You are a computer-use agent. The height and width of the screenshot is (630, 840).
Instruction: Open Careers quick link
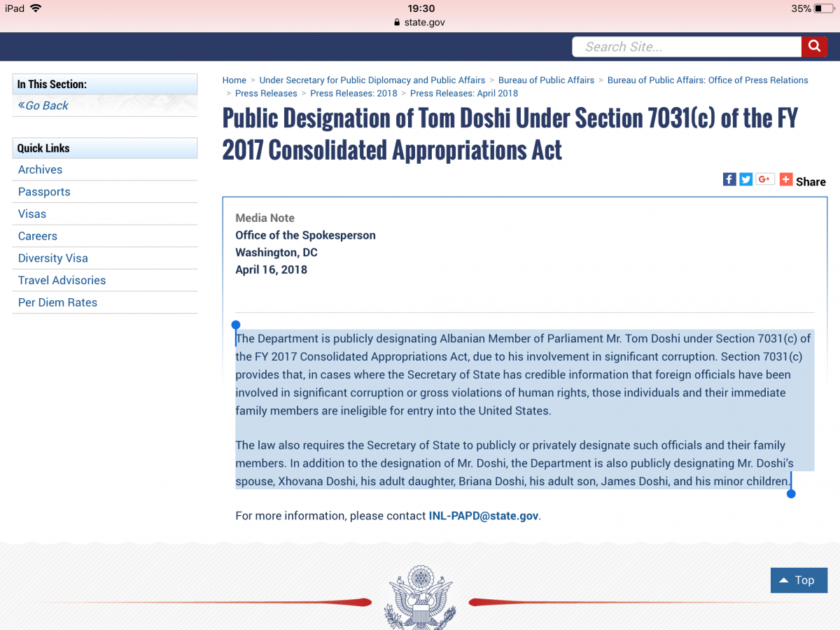click(x=38, y=236)
